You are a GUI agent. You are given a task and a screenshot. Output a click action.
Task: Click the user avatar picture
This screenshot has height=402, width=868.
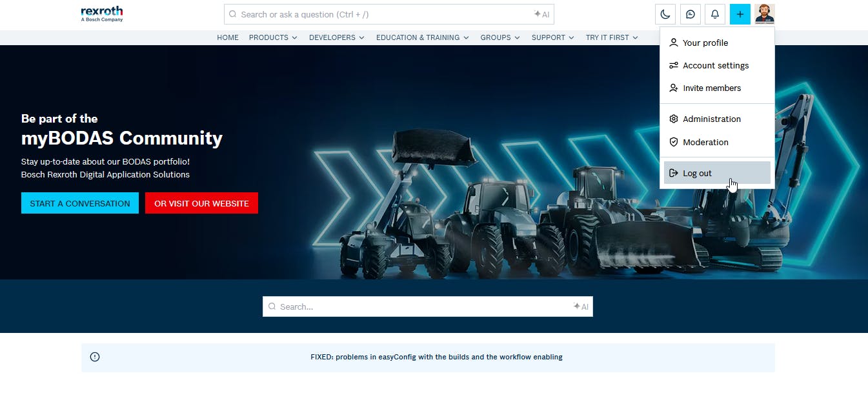tap(765, 14)
